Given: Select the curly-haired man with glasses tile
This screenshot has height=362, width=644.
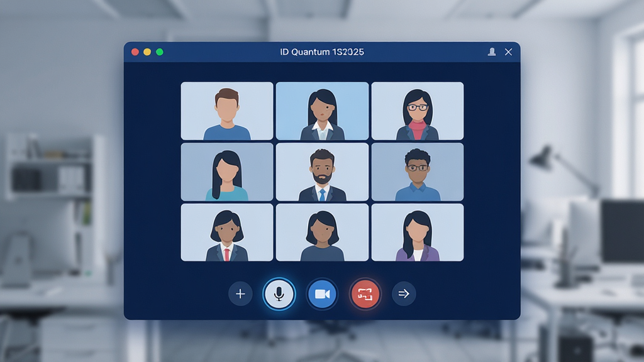Looking at the screenshot, I should [418, 172].
